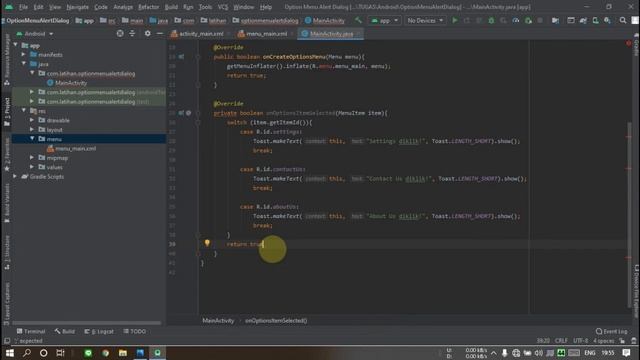Viewport: 640px width, 360px height.
Task: Expand the drawable folder
Action: [x=32, y=120]
